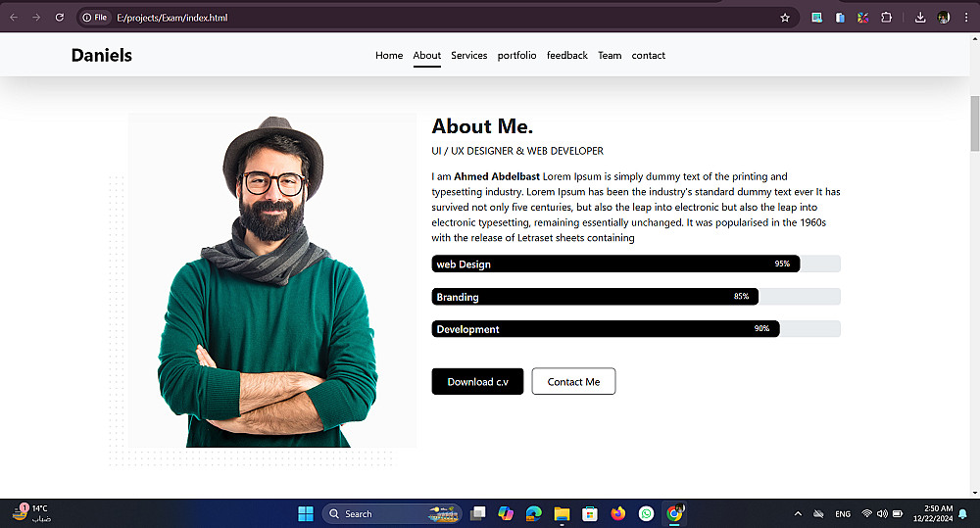This screenshot has width=980, height=528.
Task: Open the taskbar Task View icon
Action: click(477, 513)
